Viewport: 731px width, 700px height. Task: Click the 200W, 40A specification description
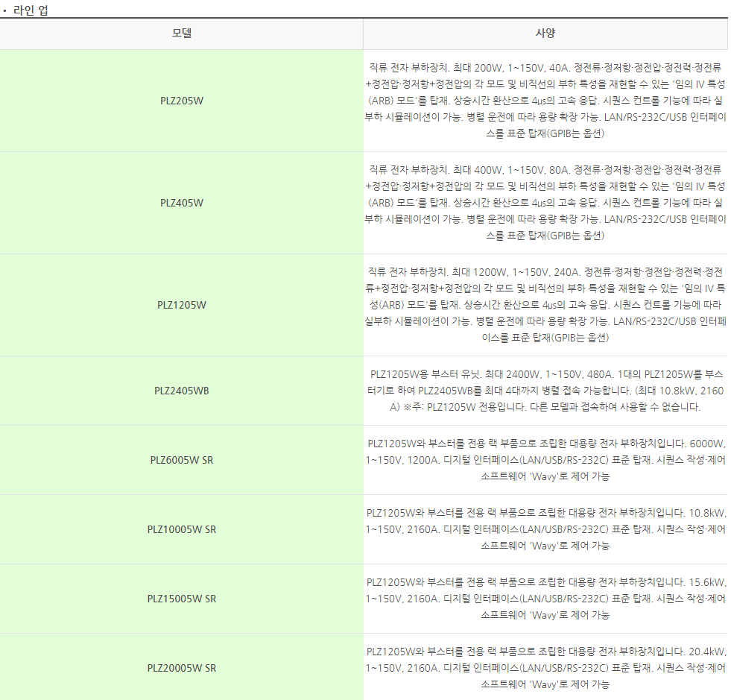click(545, 101)
